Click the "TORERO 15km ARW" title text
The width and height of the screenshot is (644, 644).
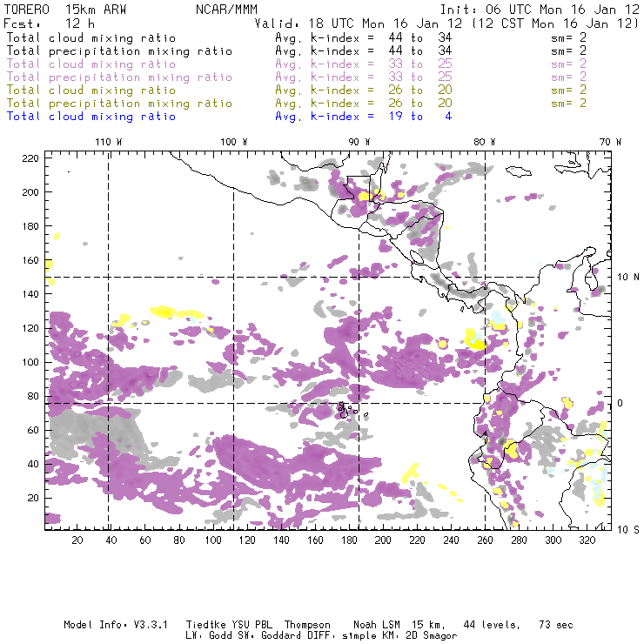65,10
